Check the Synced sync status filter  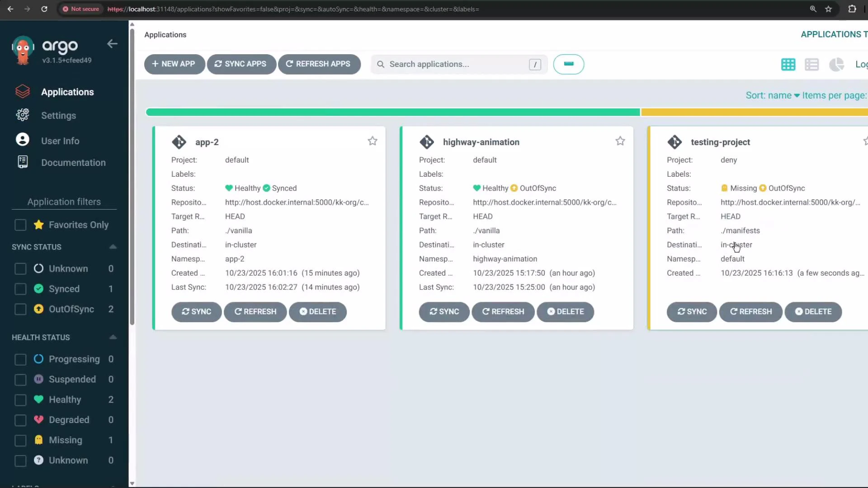[x=20, y=289]
